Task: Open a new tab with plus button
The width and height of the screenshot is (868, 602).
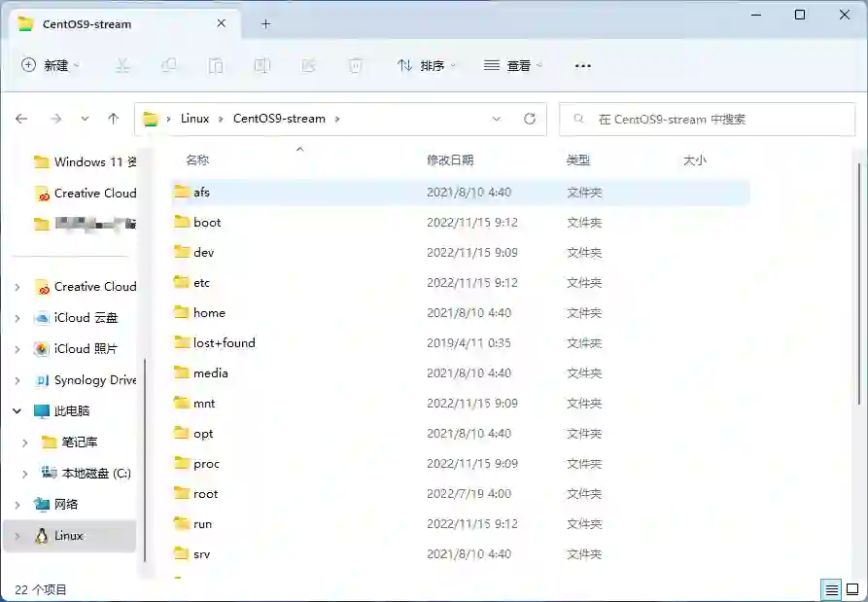Action: coord(265,23)
